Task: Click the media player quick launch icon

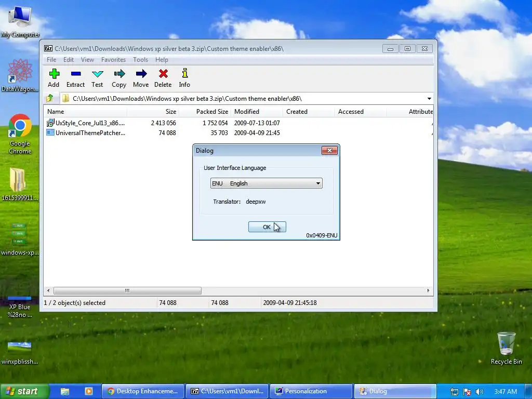Action: click(88, 391)
